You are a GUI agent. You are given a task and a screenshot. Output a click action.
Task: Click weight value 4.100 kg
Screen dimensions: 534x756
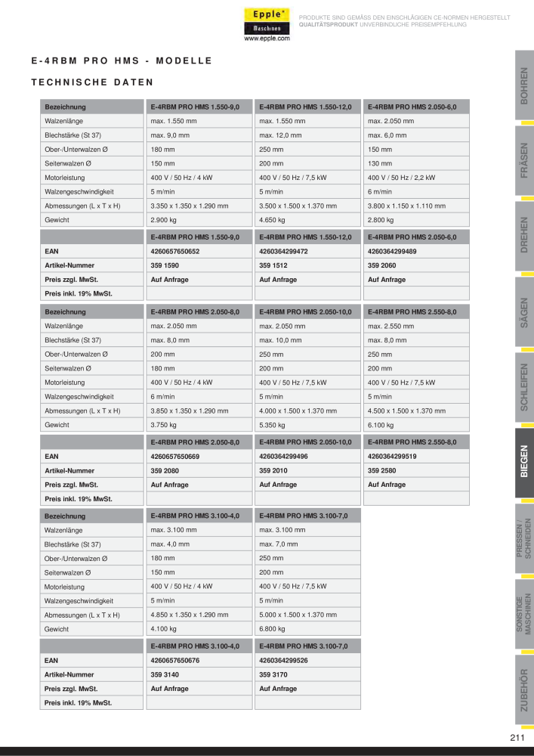coord(164,629)
